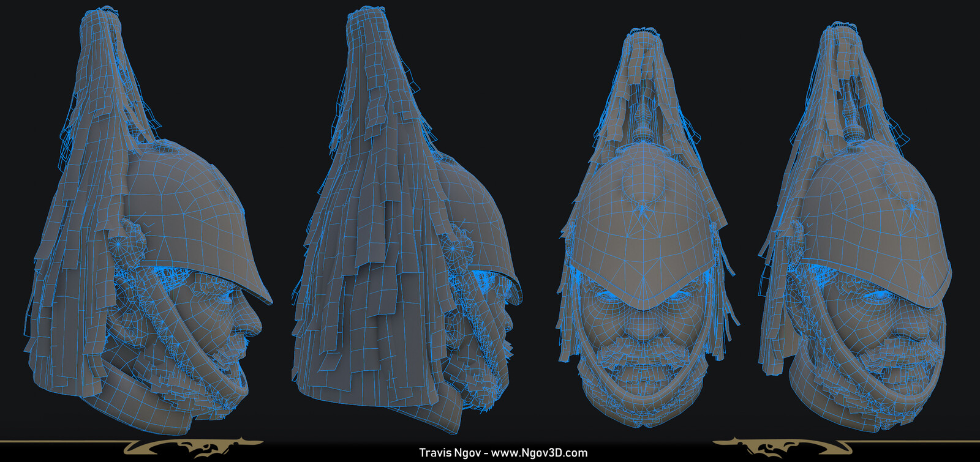The image size is (980, 462).
Task: Select the left side-view helmet wireframe render
Action: click(x=148, y=222)
